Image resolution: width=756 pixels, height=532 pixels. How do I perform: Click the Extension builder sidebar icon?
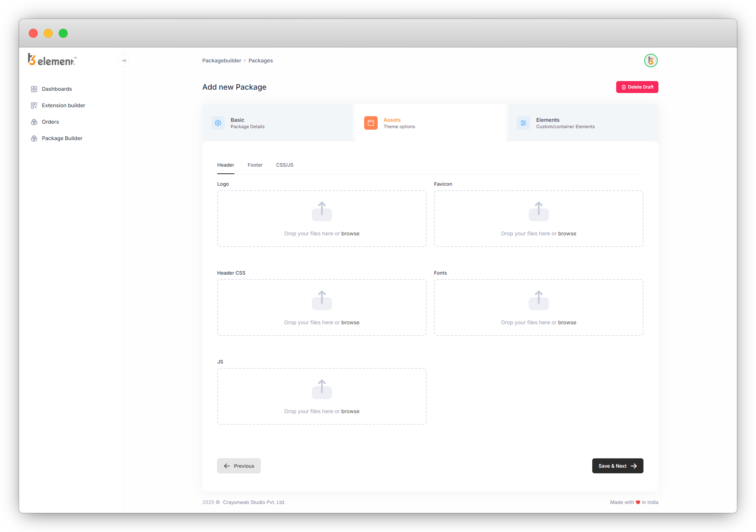(x=34, y=105)
